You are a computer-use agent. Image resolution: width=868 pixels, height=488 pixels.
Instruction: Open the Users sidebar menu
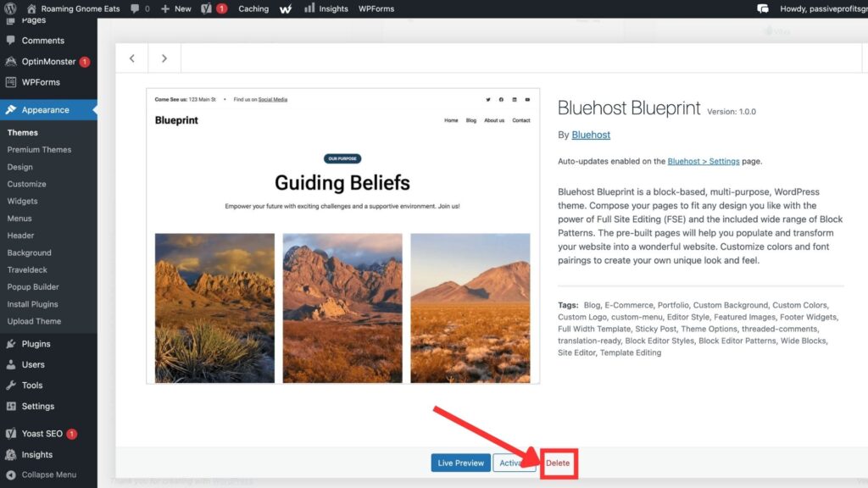tap(33, 364)
